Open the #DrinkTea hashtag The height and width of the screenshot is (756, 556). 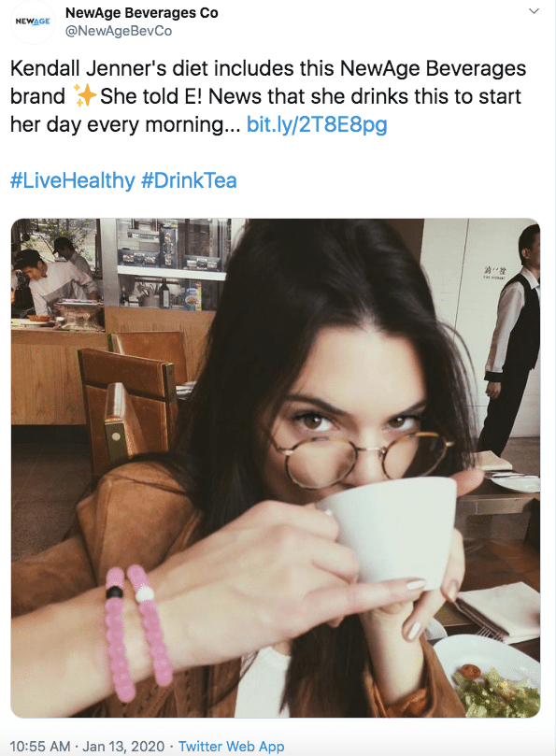pyautogui.click(x=189, y=180)
